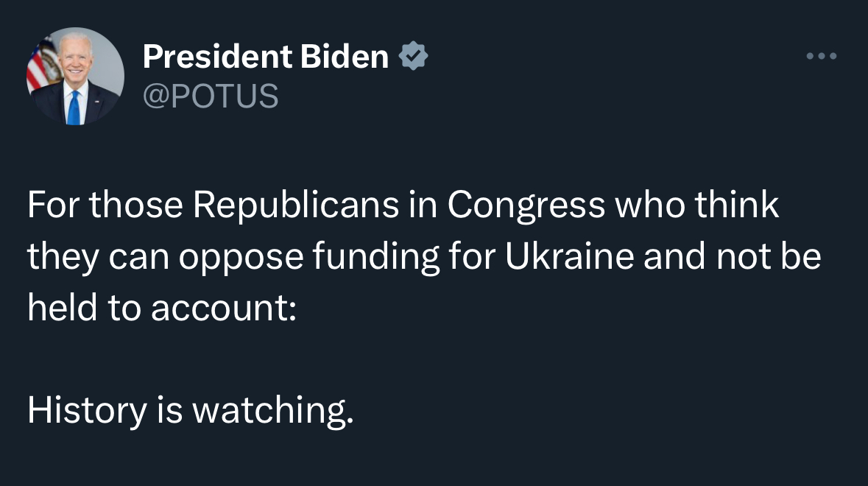
Task: Click the word "not" in the second line
Action: pyautogui.click(x=739, y=257)
